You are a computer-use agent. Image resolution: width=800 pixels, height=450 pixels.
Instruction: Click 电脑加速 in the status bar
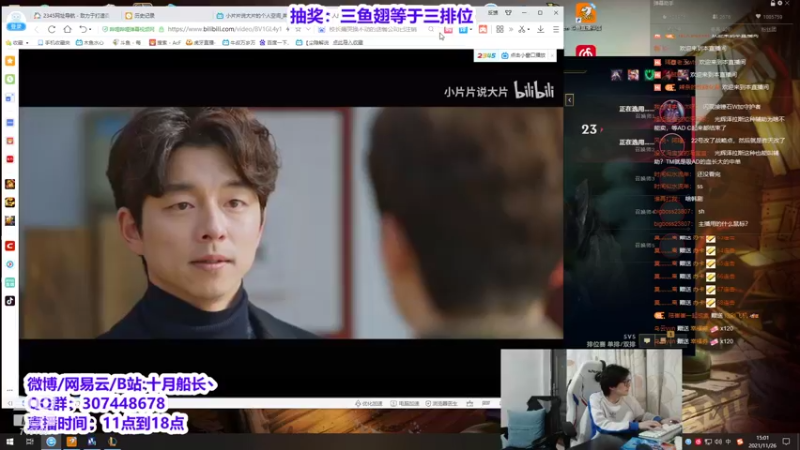[x=405, y=404]
